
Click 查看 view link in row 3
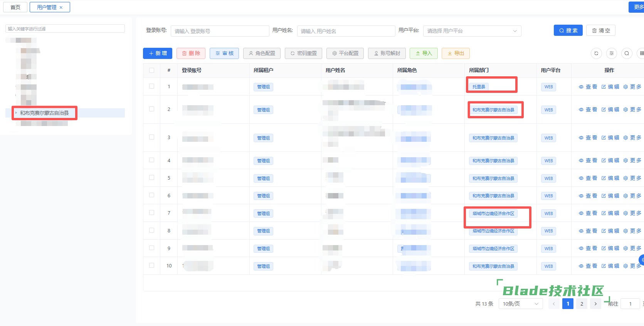pos(588,138)
